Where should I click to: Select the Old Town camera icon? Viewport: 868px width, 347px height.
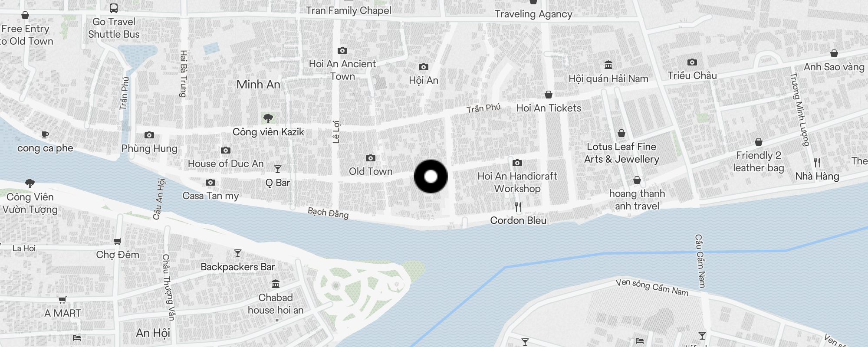tap(370, 158)
